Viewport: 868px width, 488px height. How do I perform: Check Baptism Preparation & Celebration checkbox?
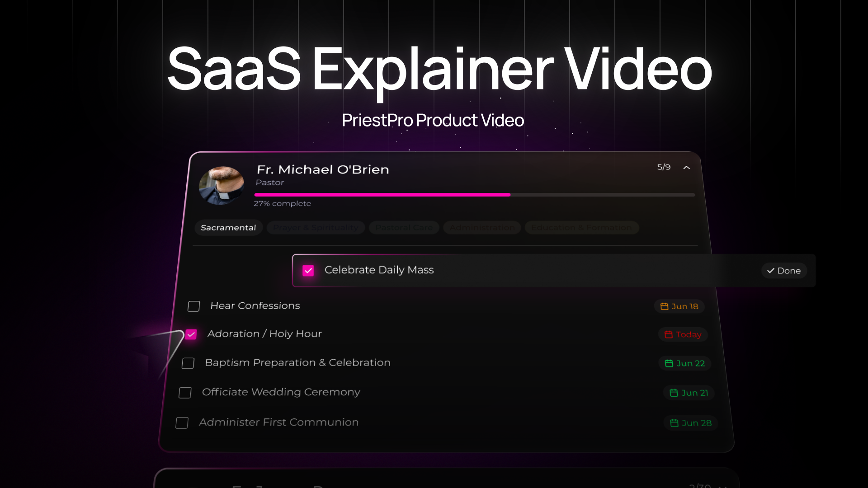click(188, 363)
